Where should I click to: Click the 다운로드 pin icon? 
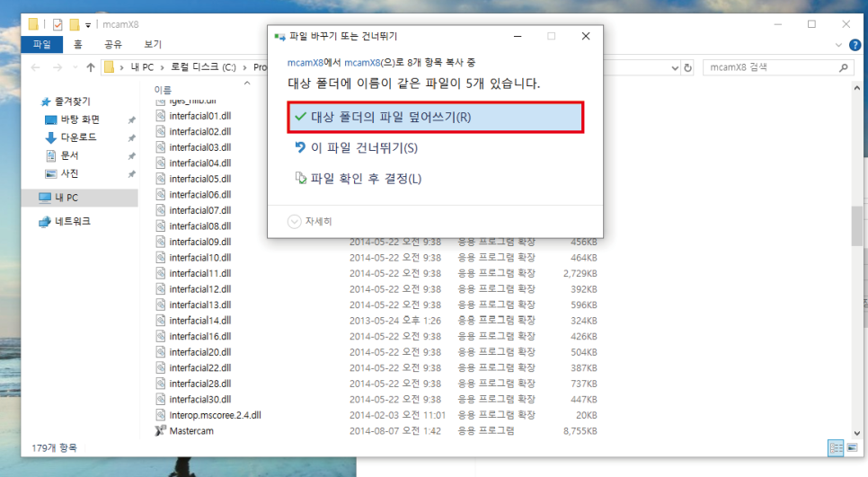coord(132,137)
